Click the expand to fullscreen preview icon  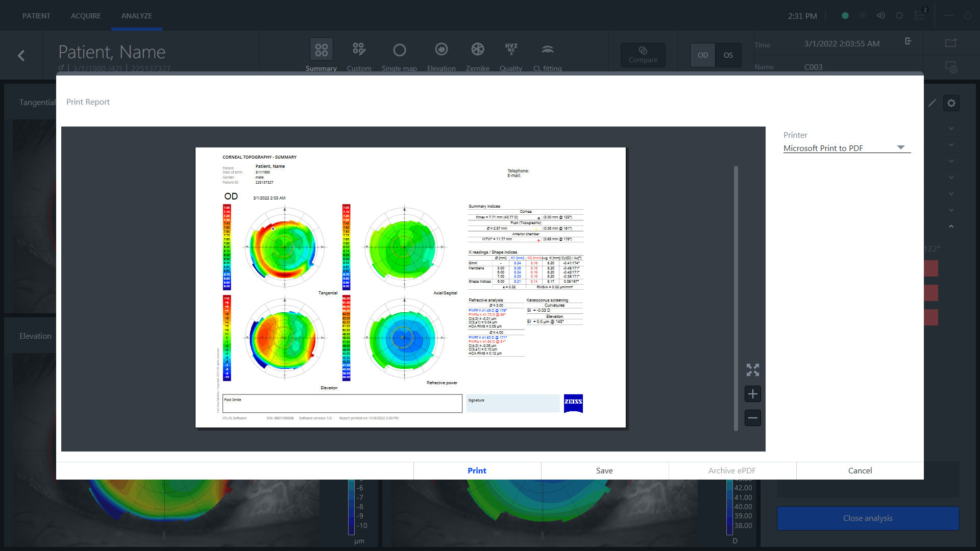(x=752, y=369)
